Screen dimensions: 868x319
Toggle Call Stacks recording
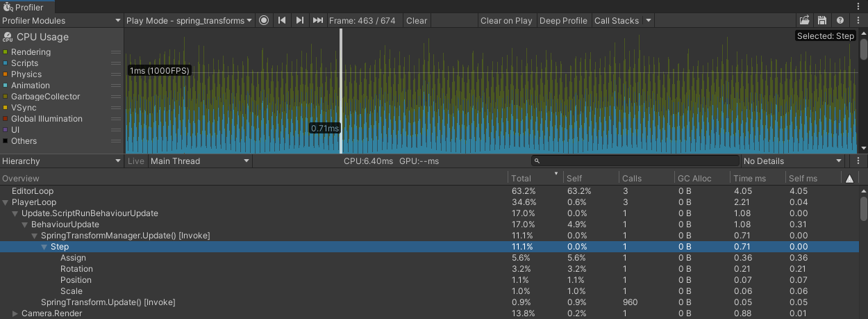click(x=617, y=21)
